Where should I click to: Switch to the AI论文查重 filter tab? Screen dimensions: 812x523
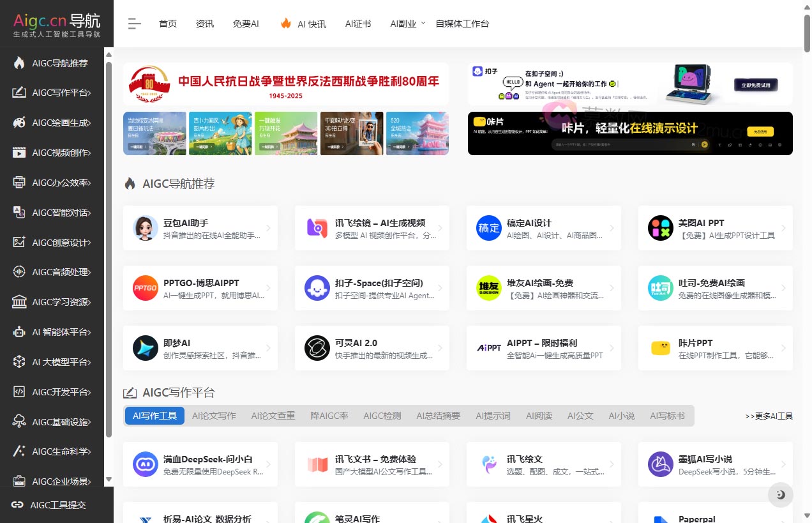[273, 415]
